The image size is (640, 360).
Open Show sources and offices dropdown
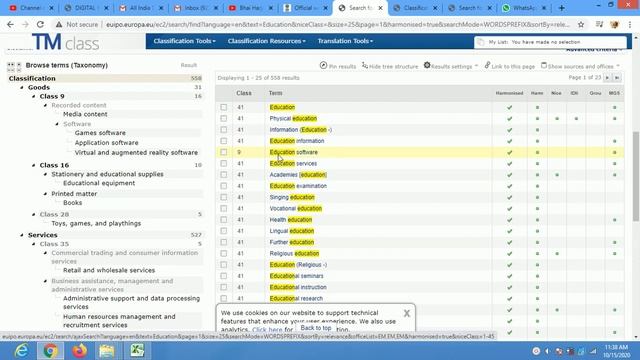[580, 66]
